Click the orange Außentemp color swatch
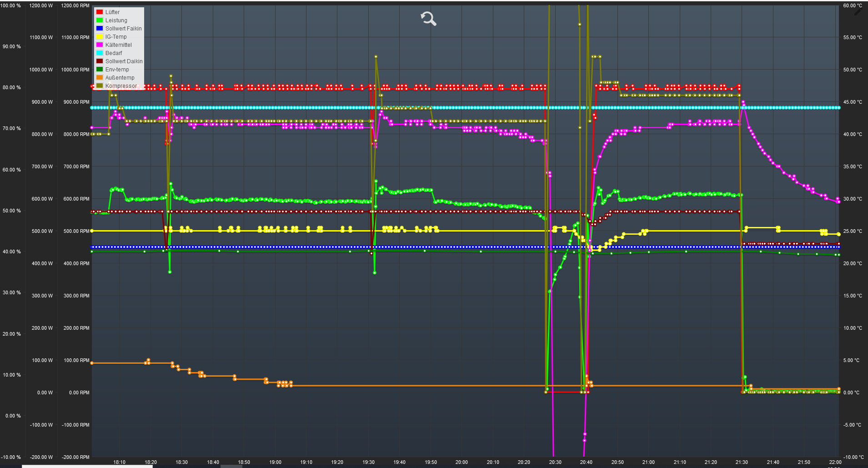Viewport: 868px width, 468px height. [x=100, y=78]
